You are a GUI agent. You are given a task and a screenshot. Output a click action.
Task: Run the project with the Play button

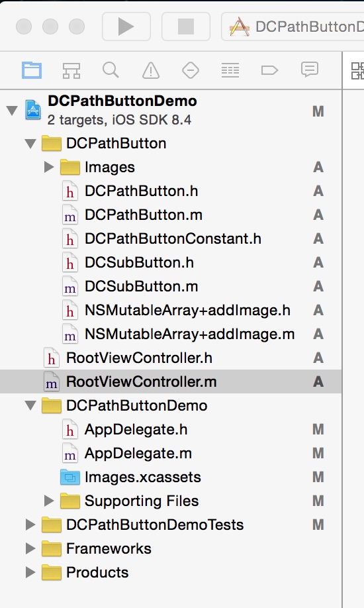126,26
